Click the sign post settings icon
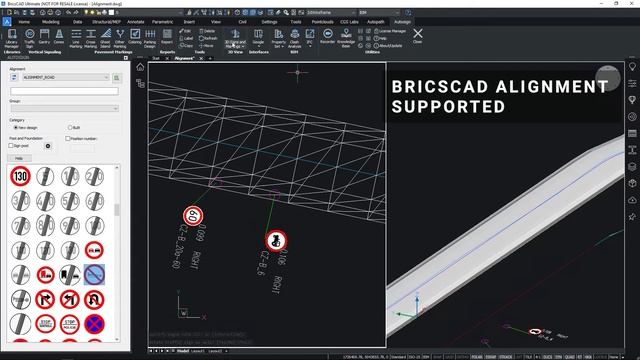Viewport: 640px width, 360px height. click(48, 146)
